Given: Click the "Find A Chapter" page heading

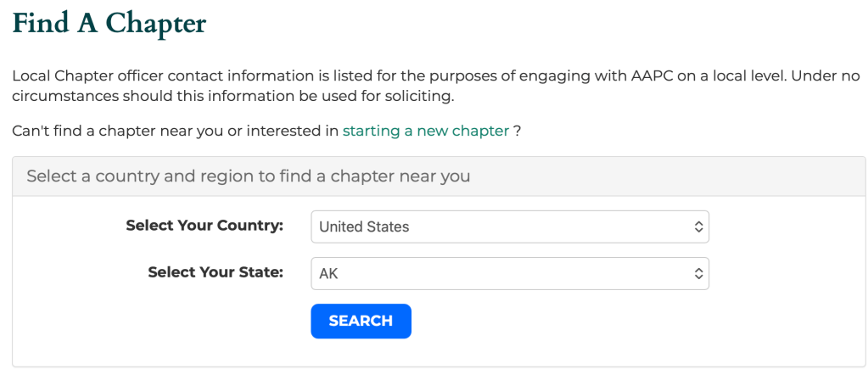Looking at the screenshot, I should coord(109,23).
